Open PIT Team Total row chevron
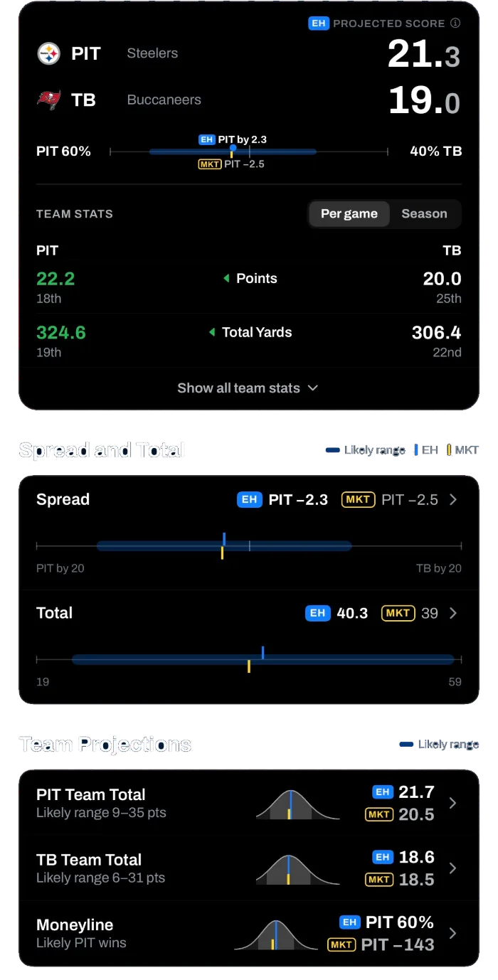 coord(453,803)
